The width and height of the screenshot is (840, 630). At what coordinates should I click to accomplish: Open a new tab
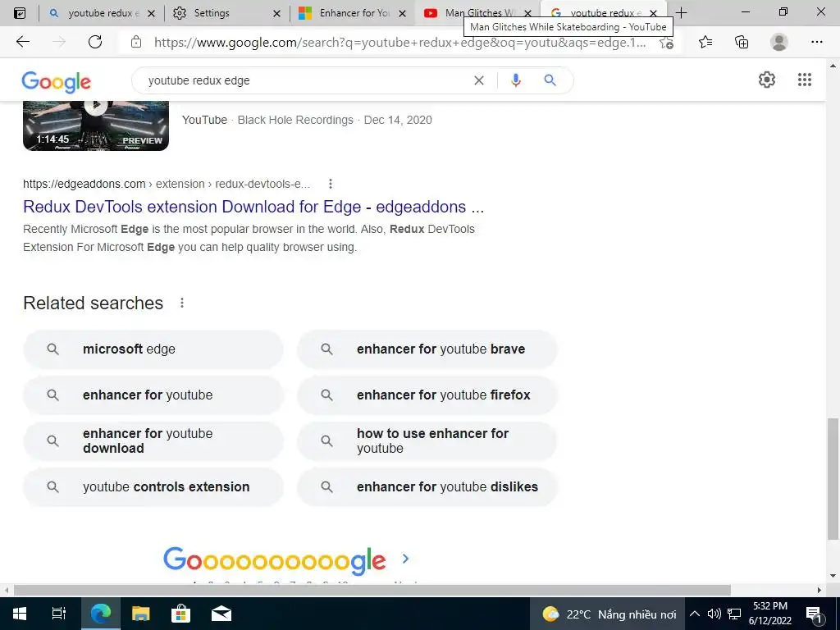pyautogui.click(x=682, y=13)
